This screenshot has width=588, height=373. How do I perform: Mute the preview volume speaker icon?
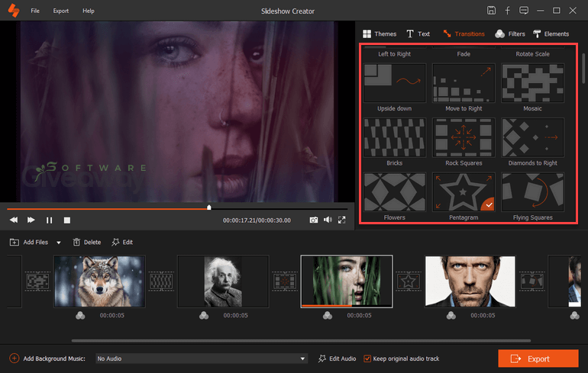(328, 220)
